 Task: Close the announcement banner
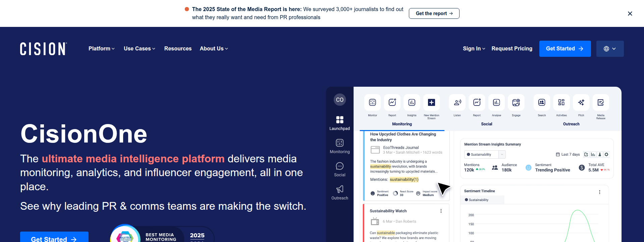(630, 13)
